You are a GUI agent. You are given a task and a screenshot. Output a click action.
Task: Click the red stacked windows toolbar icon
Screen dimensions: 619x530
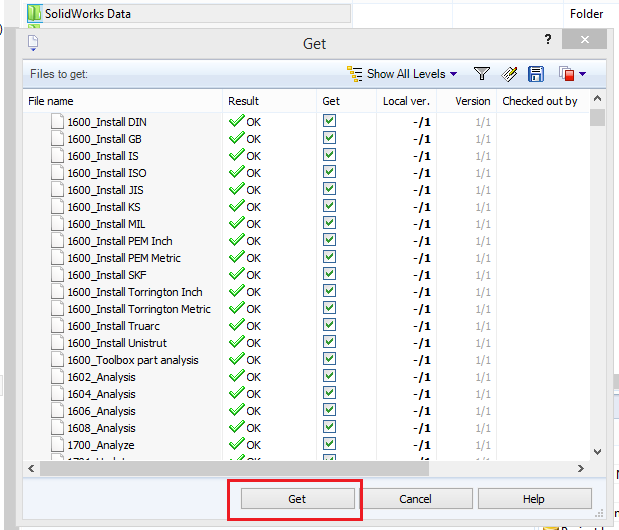[x=566, y=73]
